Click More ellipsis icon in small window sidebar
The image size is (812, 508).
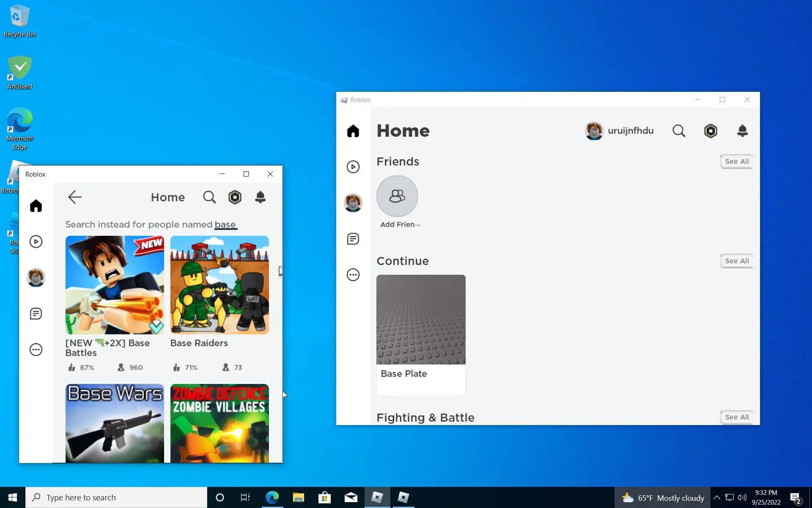click(x=36, y=350)
